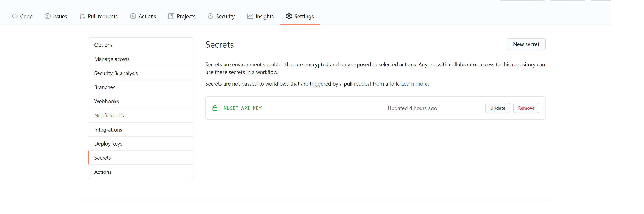Open Webhooks settings page
Viewport: 644px width, 214px height.
tap(107, 101)
